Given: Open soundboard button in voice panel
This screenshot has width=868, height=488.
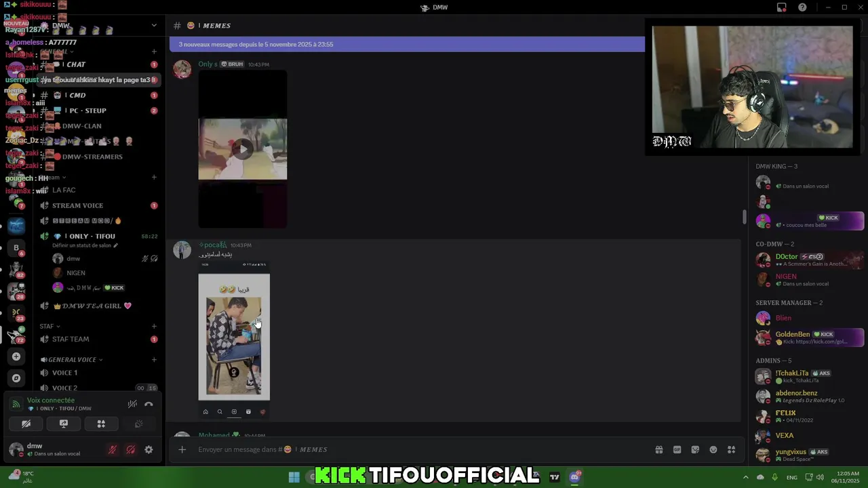Looking at the screenshot, I should pyautogui.click(x=138, y=424).
